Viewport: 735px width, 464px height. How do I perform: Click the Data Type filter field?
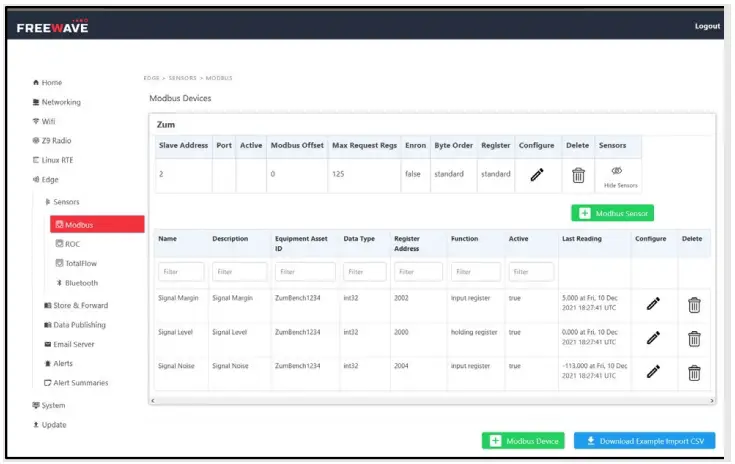365,272
